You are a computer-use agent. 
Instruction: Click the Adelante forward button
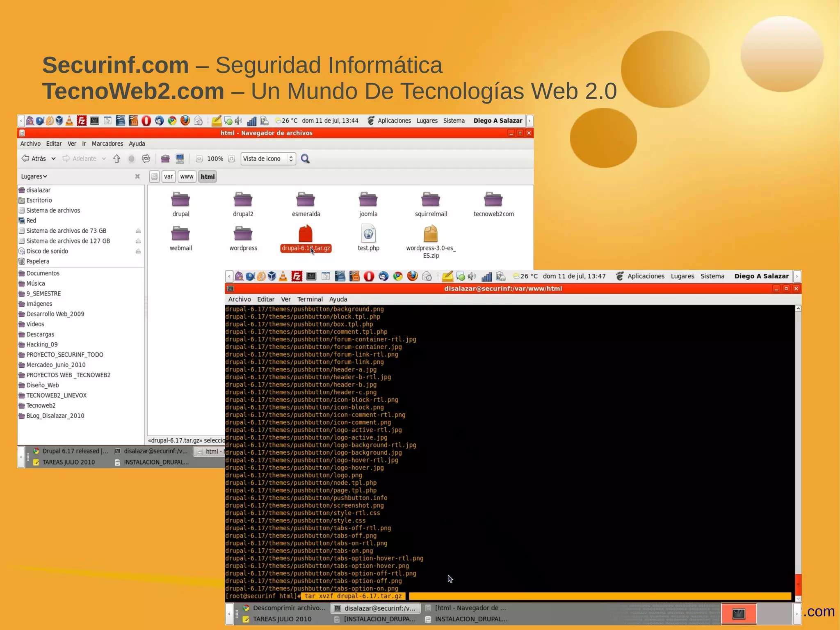79,158
